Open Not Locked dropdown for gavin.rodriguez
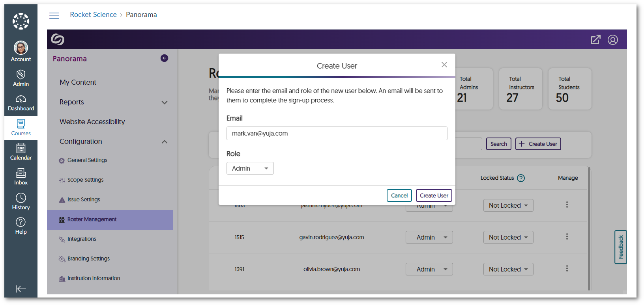Viewport: 644px width, 305px height. pyautogui.click(x=508, y=237)
